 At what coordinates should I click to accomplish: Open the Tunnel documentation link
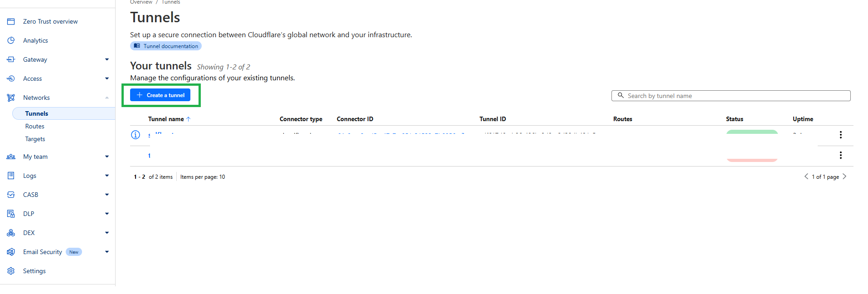point(166,46)
